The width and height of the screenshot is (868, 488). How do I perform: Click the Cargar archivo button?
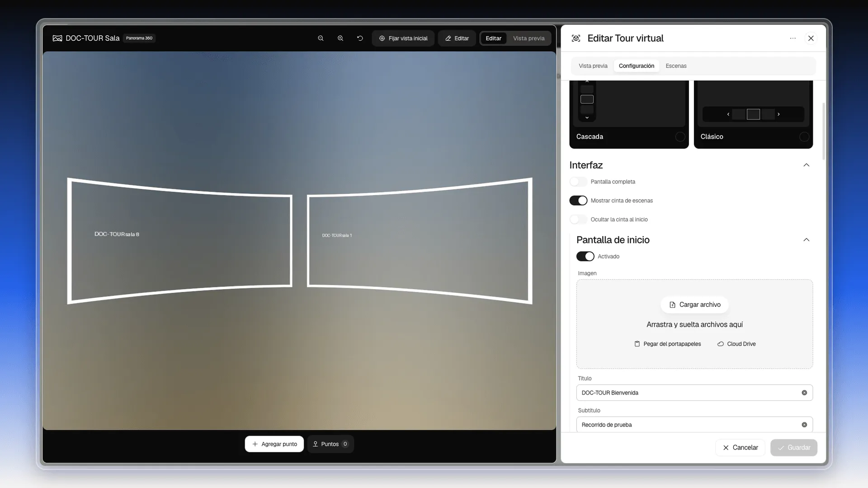coord(694,305)
